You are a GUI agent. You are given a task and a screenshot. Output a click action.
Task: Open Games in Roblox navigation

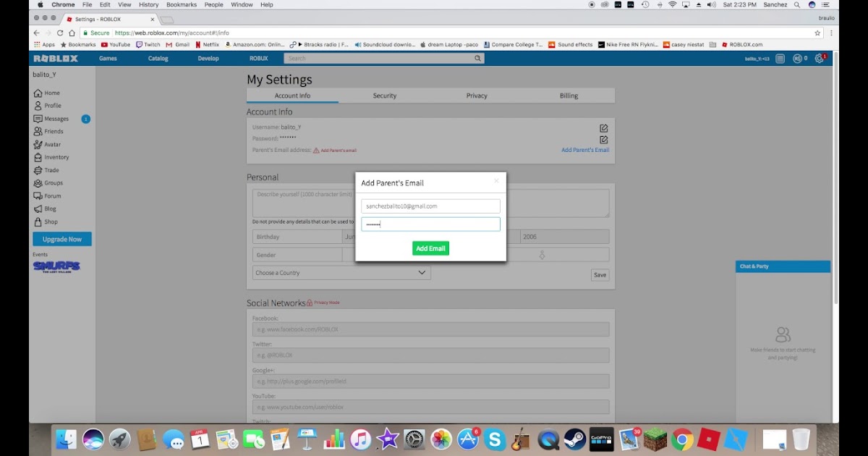[108, 59]
